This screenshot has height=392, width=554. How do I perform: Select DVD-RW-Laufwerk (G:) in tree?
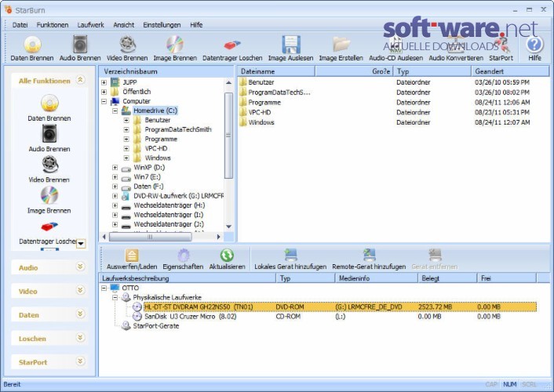(x=178, y=196)
